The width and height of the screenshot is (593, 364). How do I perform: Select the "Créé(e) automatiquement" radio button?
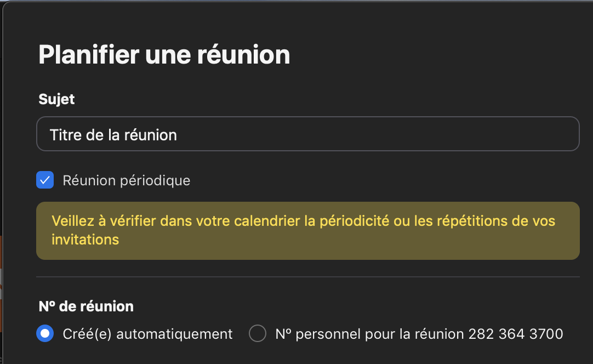(45, 333)
